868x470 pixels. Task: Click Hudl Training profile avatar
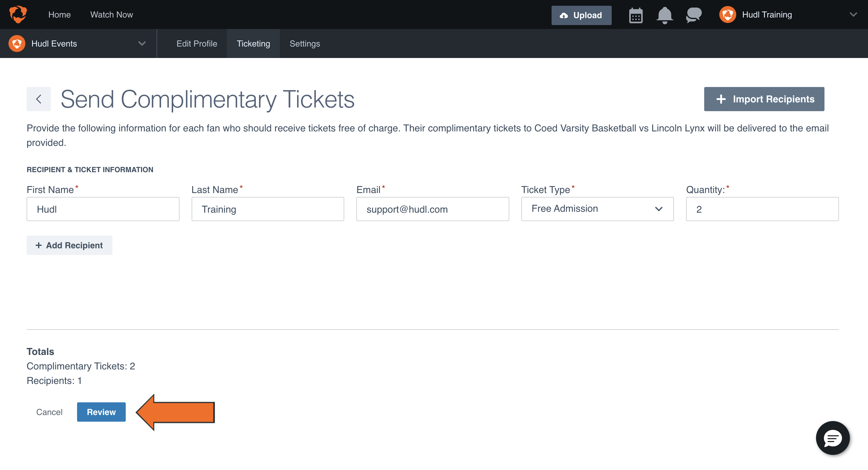pos(727,14)
